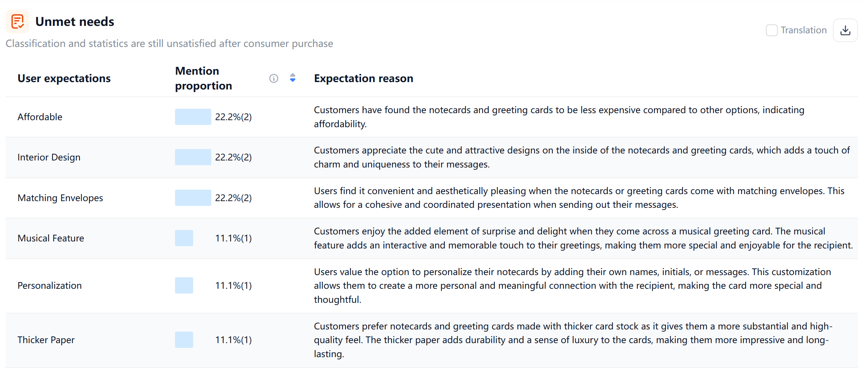Sort by Mention proportion arrows
868x376 pixels.
[293, 78]
